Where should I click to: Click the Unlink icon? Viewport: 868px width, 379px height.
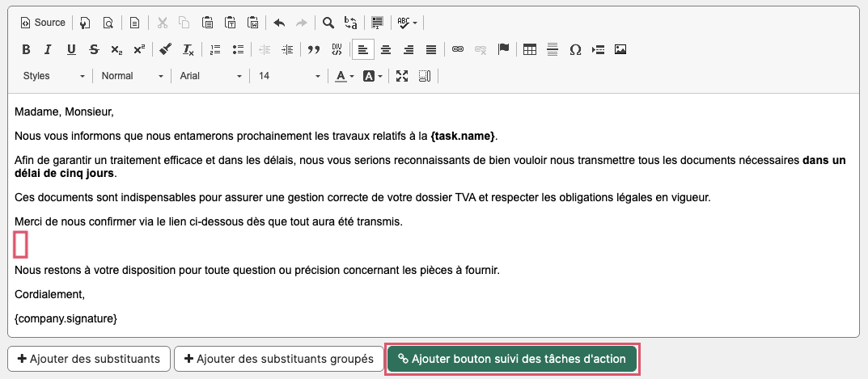pos(480,49)
